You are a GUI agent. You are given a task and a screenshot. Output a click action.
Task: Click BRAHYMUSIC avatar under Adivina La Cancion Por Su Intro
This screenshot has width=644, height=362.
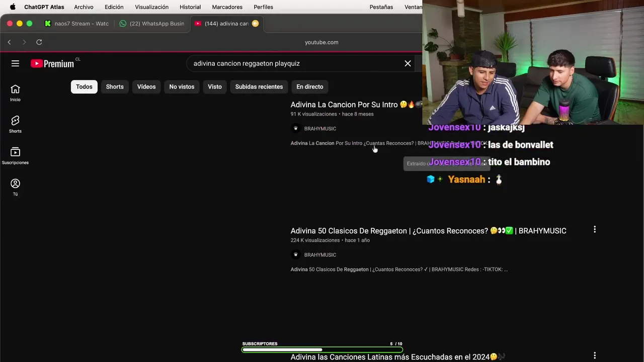click(x=296, y=128)
